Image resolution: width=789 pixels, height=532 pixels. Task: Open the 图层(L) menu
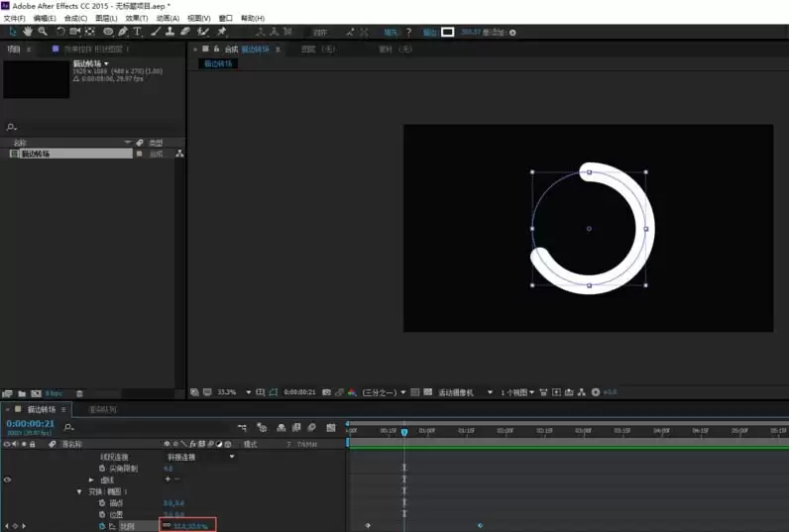tap(106, 18)
